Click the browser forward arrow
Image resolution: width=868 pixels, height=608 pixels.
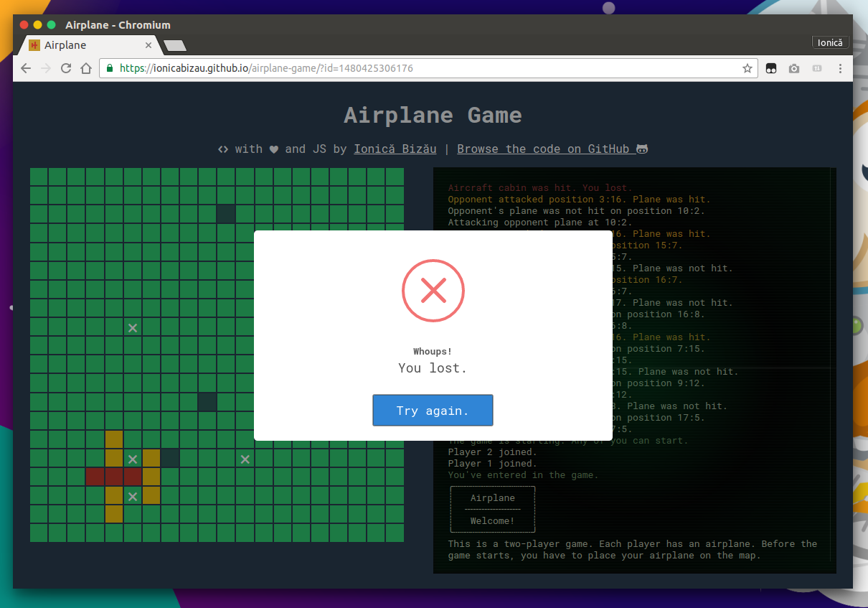46,68
